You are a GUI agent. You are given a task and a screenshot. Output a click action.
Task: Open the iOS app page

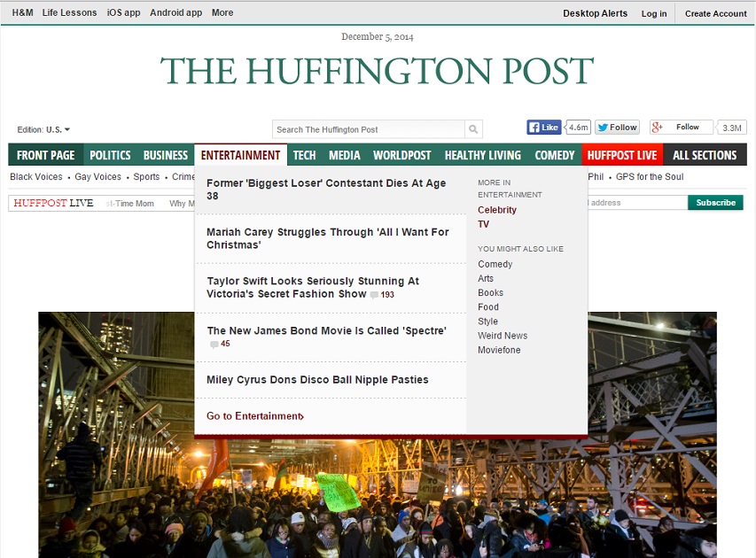point(123,12)
